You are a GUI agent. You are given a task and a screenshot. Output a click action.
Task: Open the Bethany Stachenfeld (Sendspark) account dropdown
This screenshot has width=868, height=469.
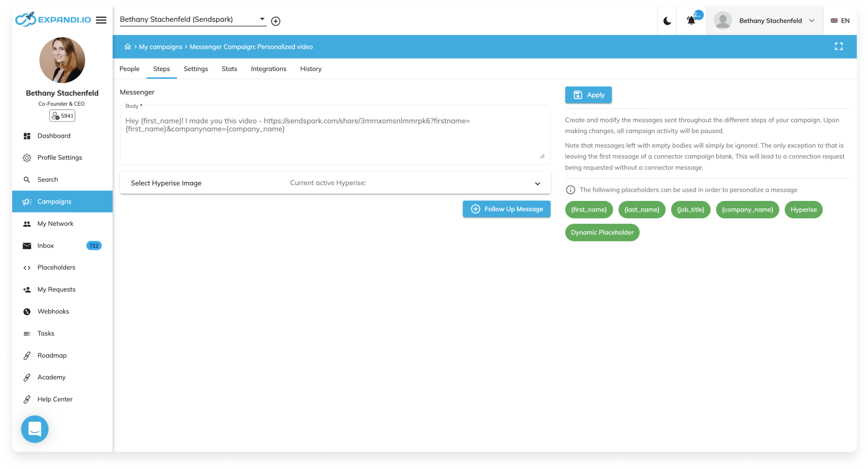[192, 19]
